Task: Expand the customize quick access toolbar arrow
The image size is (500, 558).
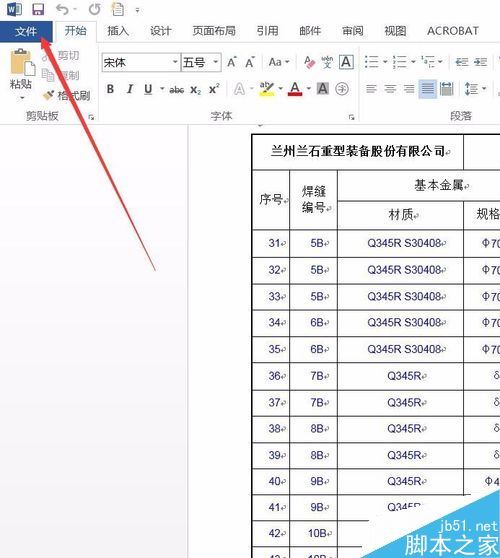Action: pyautogui.click(x=137, y=11)
